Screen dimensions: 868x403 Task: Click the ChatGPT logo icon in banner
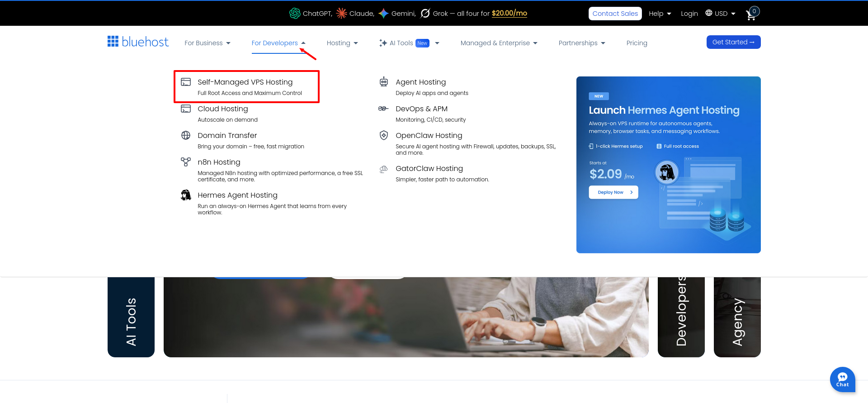point(295,14)
